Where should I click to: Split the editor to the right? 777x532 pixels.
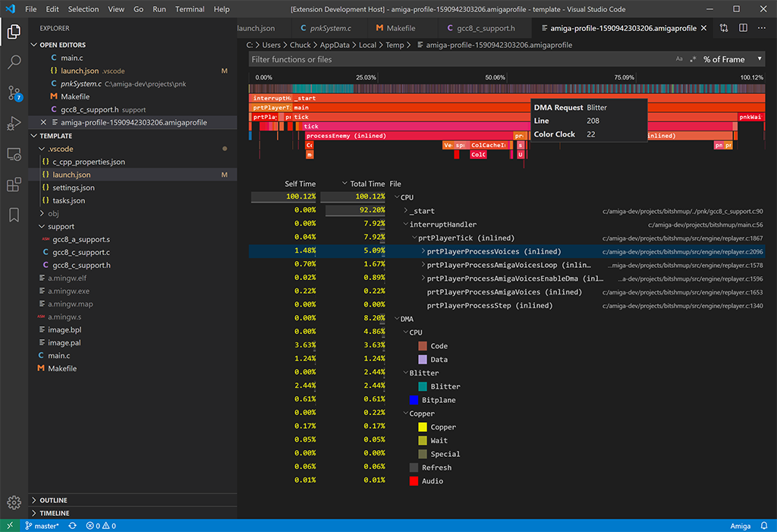click(x=743, y=28)
